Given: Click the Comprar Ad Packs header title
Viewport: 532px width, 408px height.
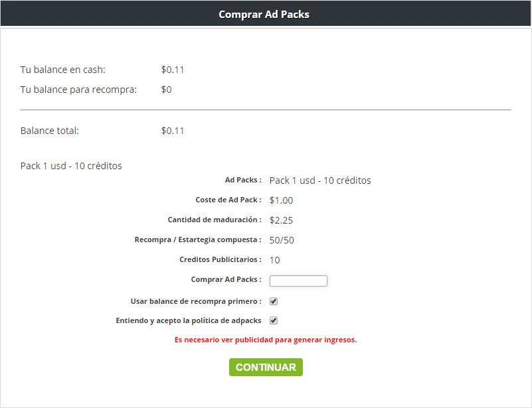Looking at the screenshot, I should tap(264, 14).
